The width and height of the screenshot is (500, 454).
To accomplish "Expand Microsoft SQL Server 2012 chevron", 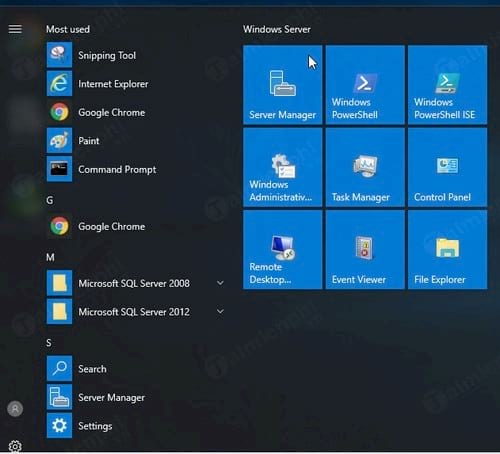I will click(x=220, y=311).
